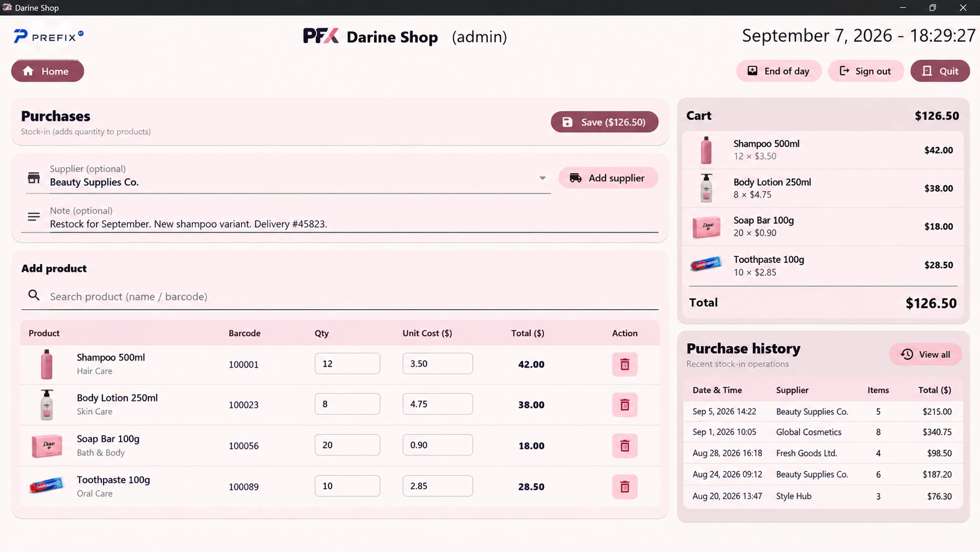
Task: View all purchase history
Action: [925, 354]
